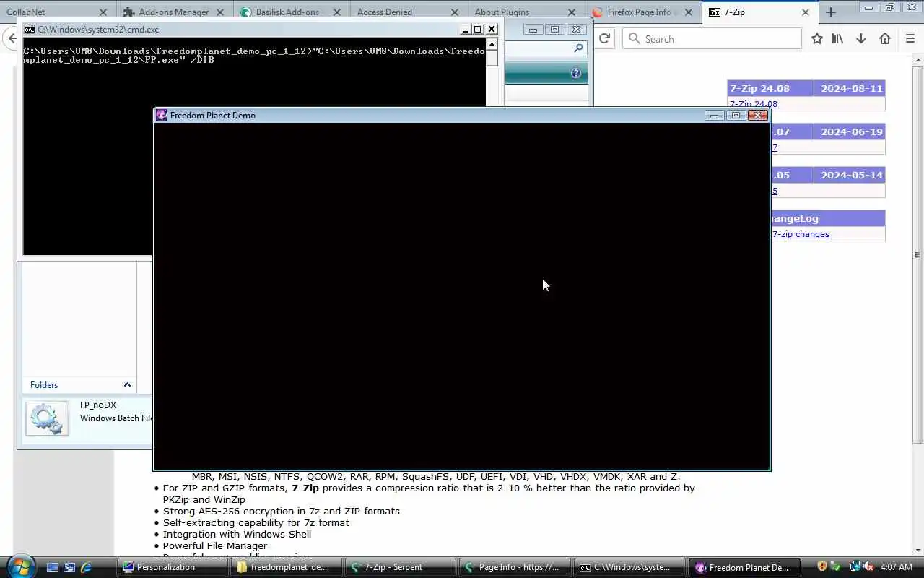
Task: Click Switch between windows quick launch icon
Action: [x=69, y=567]
